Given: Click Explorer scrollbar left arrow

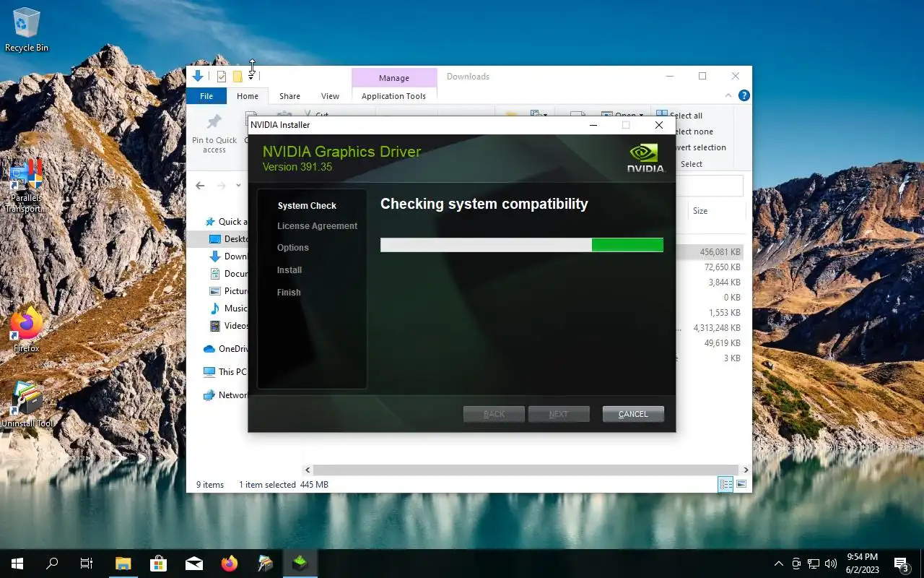Looking at the screenshot, I should click(308, 470).
